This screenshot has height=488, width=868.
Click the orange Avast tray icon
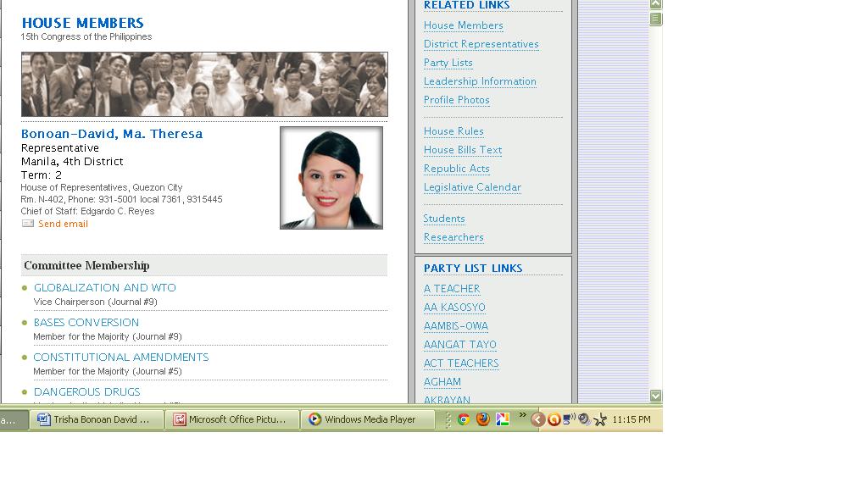tap(554, 419)
